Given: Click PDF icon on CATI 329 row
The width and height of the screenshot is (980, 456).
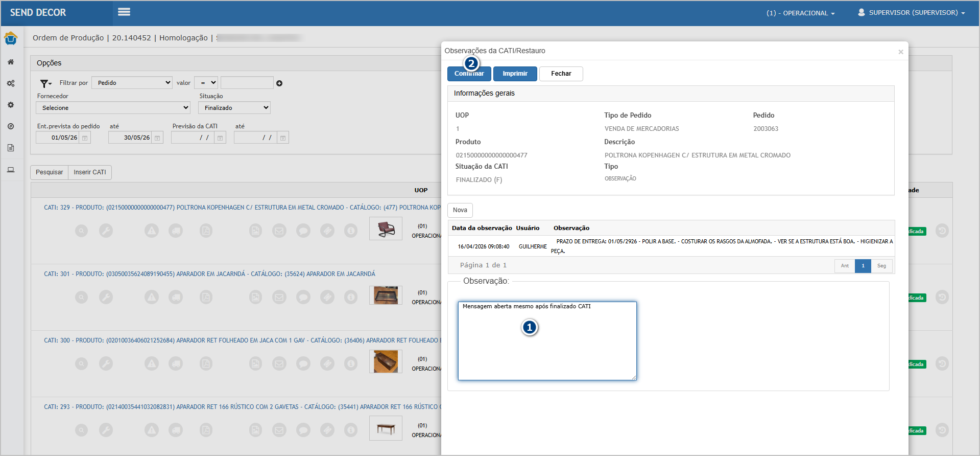Looking at the screenshot, I should [206, 231].
